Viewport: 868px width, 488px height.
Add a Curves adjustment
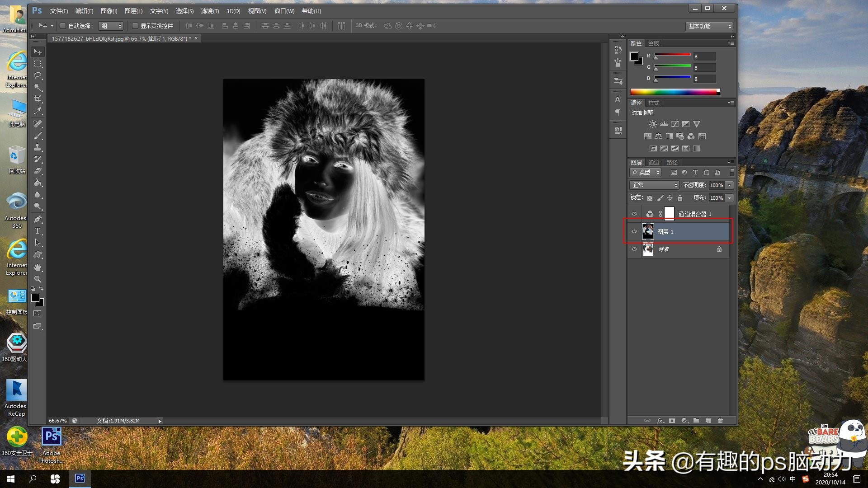675,124
